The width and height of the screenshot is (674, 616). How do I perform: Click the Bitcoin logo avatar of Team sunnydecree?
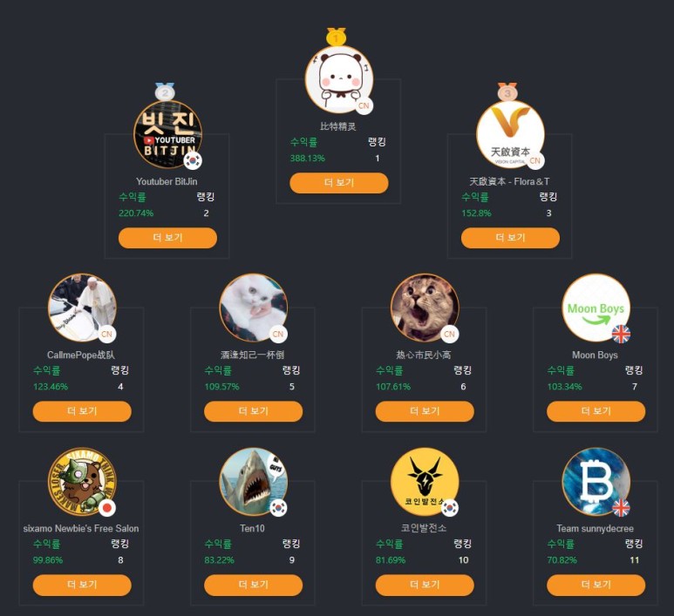click(x=596, y=482)
